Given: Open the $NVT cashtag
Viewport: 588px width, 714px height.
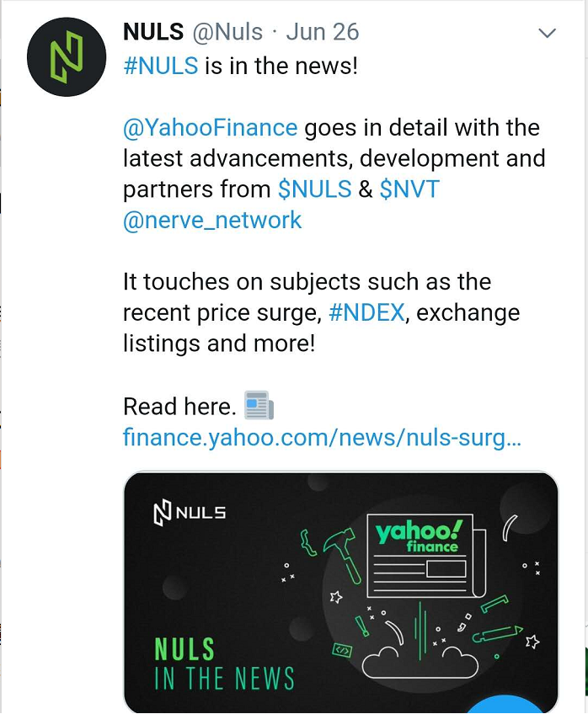Looking at the screenshot, I should tap(409, 189).
